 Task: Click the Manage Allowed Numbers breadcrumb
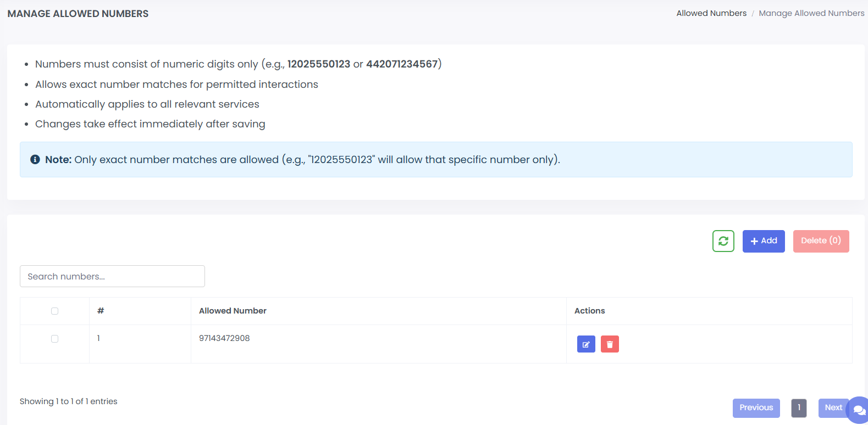pos(811,13)
